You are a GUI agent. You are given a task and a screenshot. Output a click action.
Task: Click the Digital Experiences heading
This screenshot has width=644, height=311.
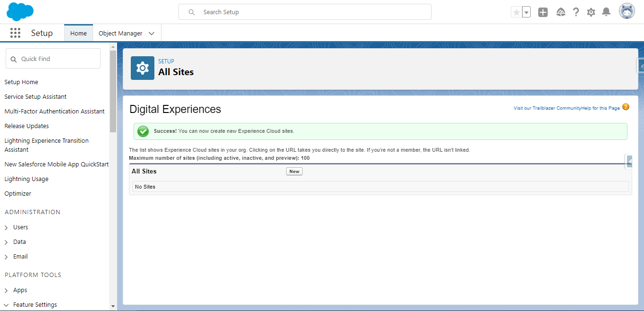point(175,109)
